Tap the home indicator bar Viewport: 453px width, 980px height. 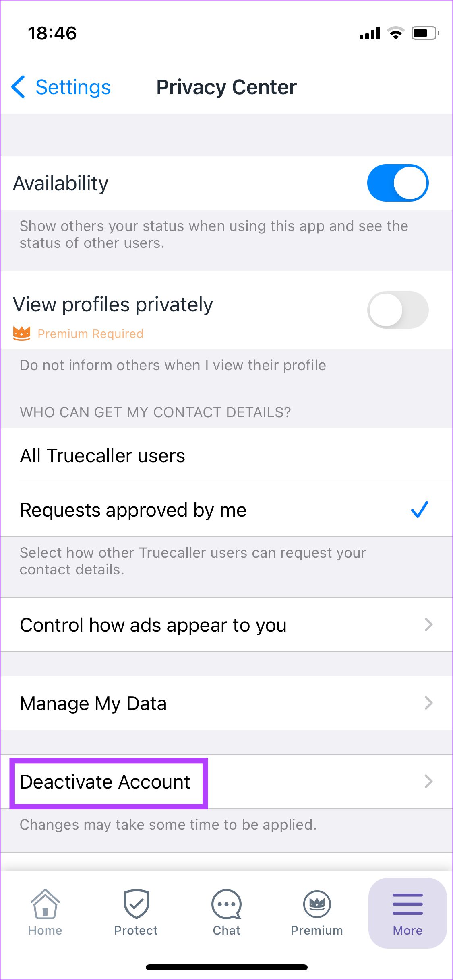coord(226,967)
